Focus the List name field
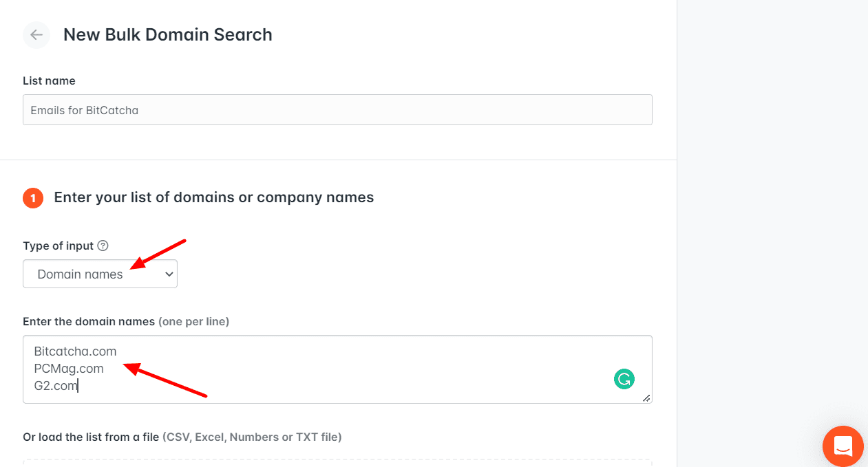 click(x=337, y=110)
